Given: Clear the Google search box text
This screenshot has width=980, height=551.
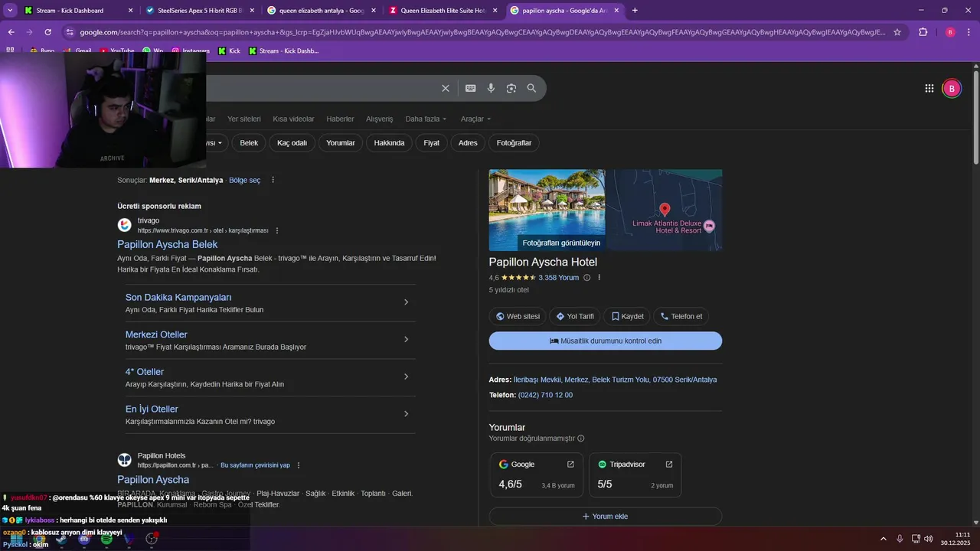Looking at the screenshot, I should [446, 89].
